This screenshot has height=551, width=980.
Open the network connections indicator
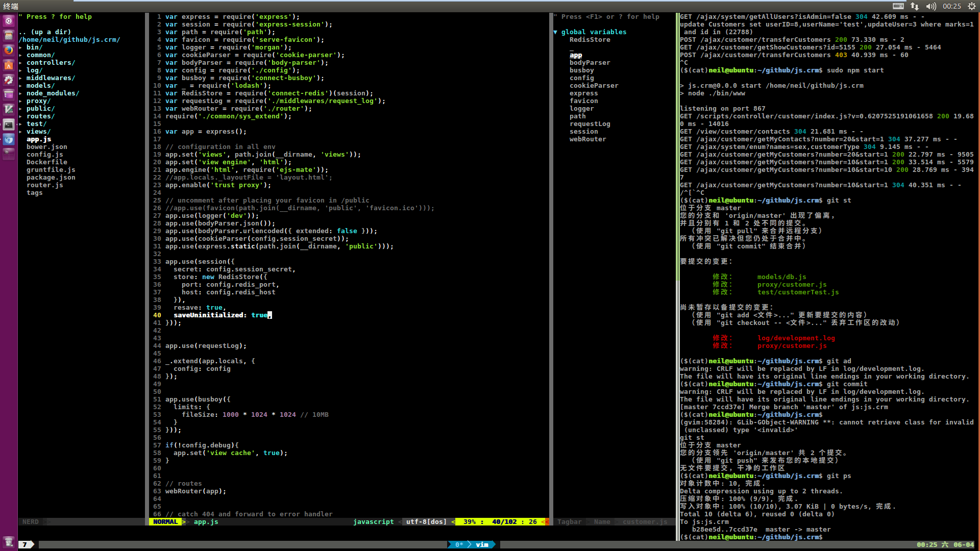[x=915, y=6]
